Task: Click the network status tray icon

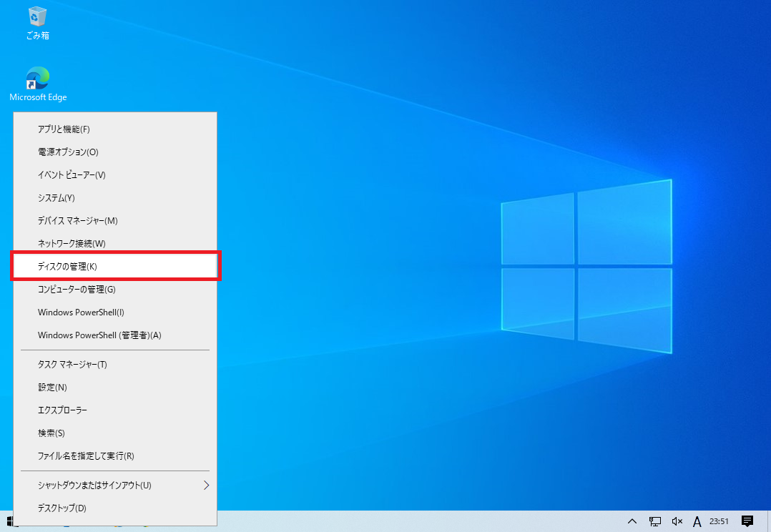Action: point(655,521)
